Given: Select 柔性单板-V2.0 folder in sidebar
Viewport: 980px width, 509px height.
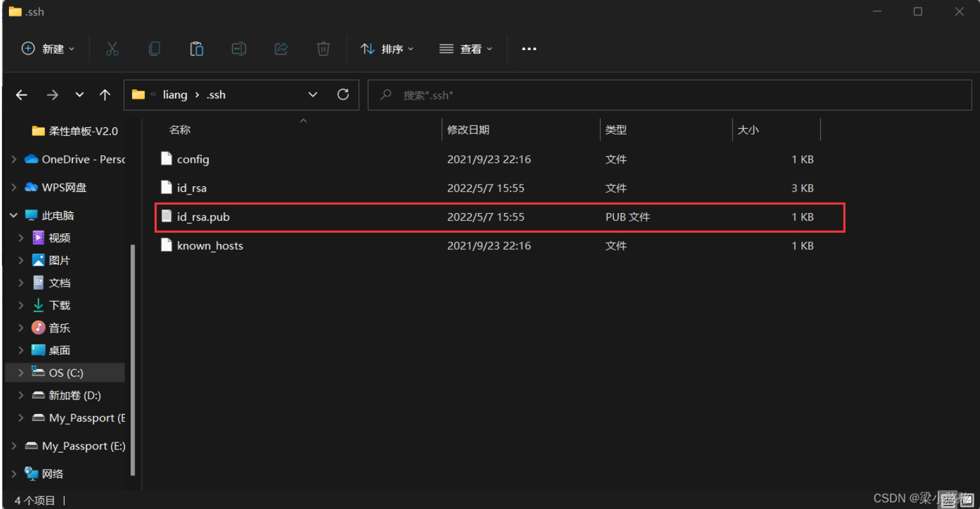Looking at the screenshot, I should 75,131.
